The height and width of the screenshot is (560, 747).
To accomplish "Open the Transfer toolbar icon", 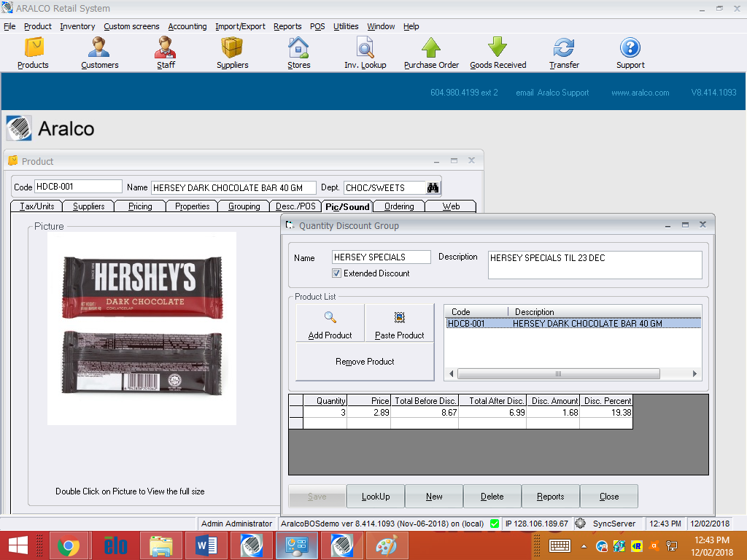I will 564,52.
